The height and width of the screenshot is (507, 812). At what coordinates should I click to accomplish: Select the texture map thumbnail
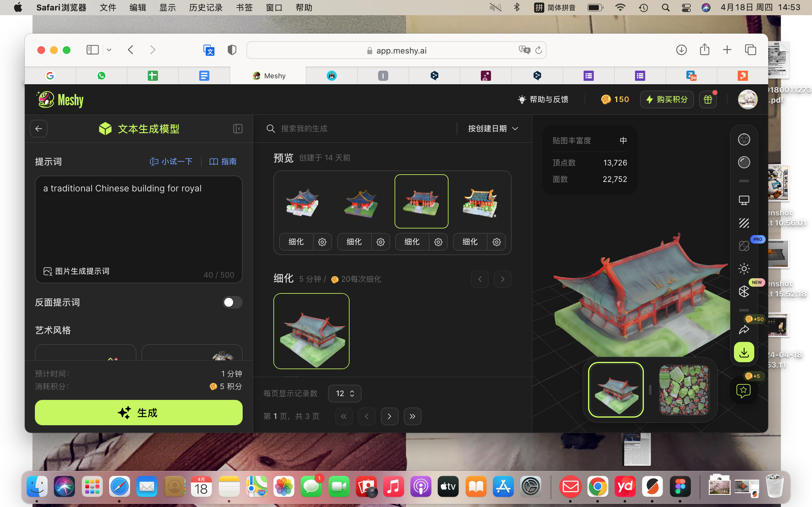pyautogui.click(x=684, y=390)
